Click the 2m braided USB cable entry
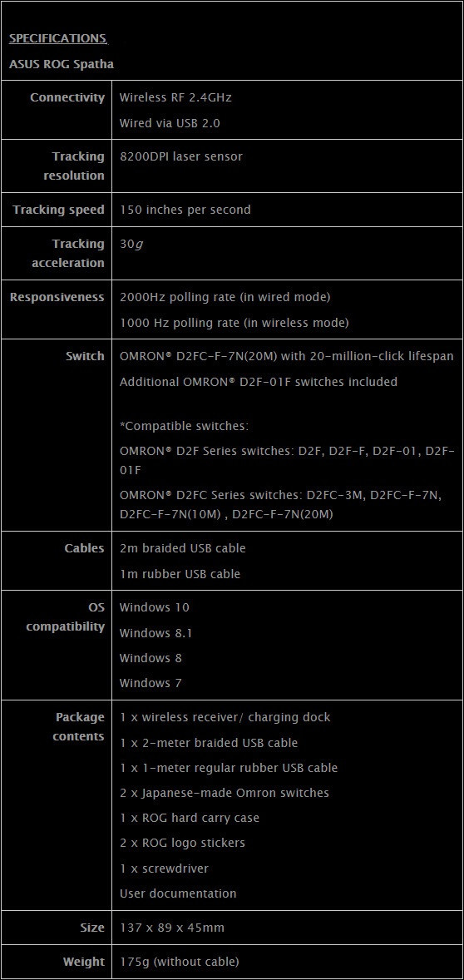This screenshot has width=464, height=980. [x=182, y=548]
